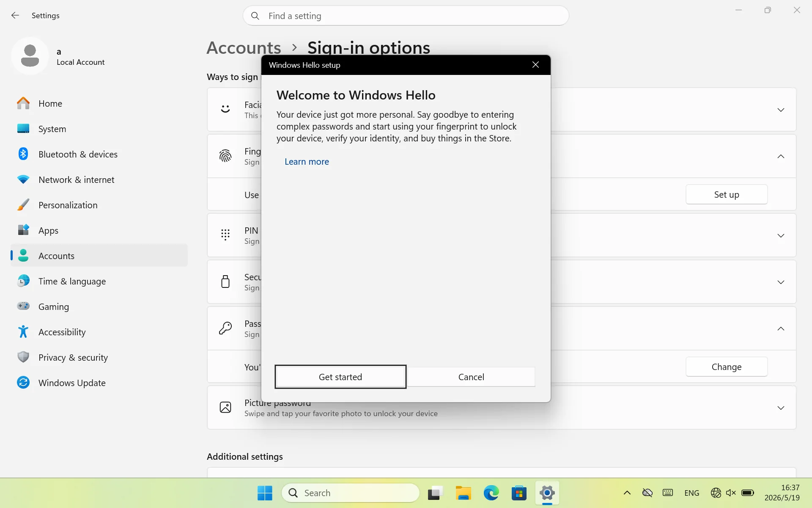
Task: Click the password key icon
Action: [225, 328]
